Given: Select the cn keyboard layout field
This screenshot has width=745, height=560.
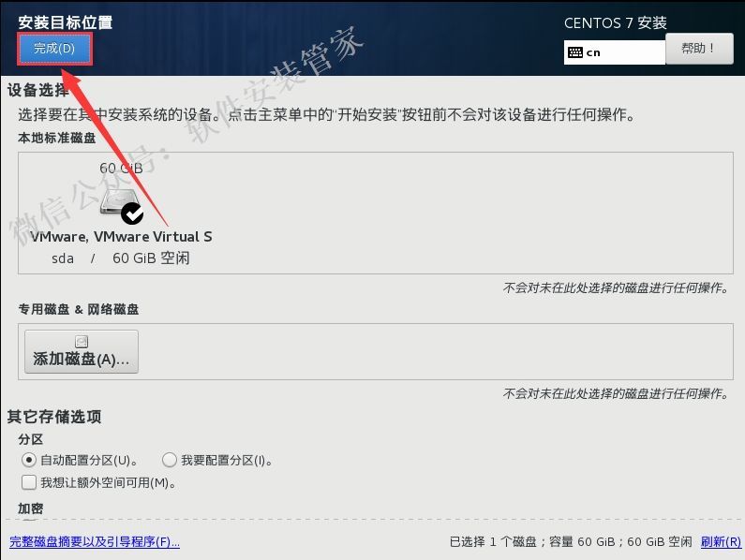Looking at the screenshot, I should tap(615, 52).
